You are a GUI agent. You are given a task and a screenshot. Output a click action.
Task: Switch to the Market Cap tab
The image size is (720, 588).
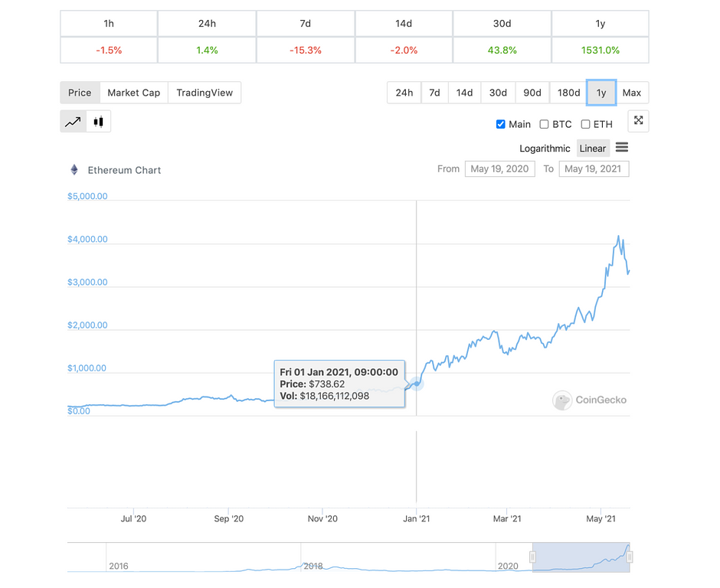tap(133, 93)
